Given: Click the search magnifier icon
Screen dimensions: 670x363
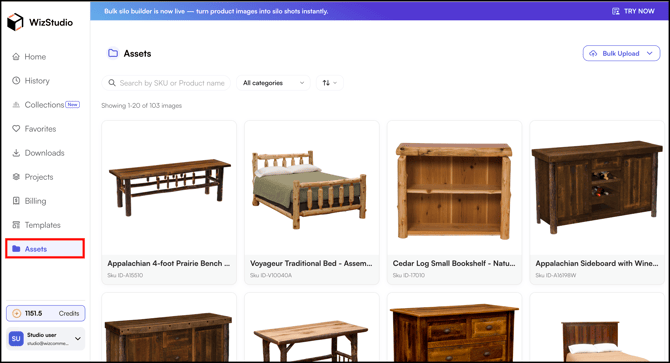Looking at the screenshot, I should pyautogui.click(x=112, y=83).
